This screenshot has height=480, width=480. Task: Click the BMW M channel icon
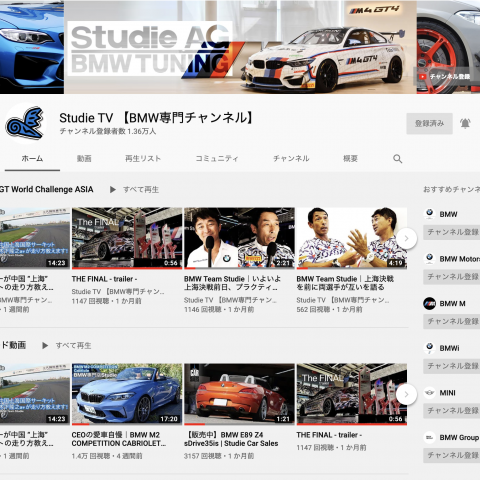(x=430, y=303)
